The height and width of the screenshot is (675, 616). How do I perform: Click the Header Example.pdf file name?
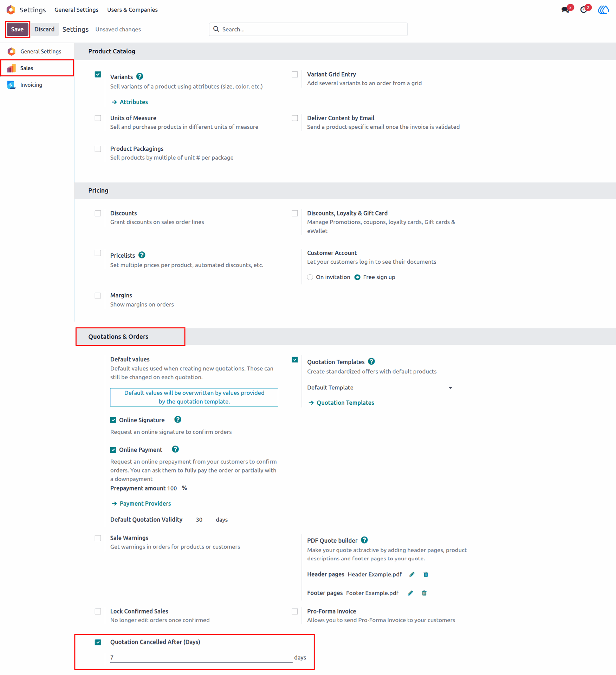pos(375,574)
